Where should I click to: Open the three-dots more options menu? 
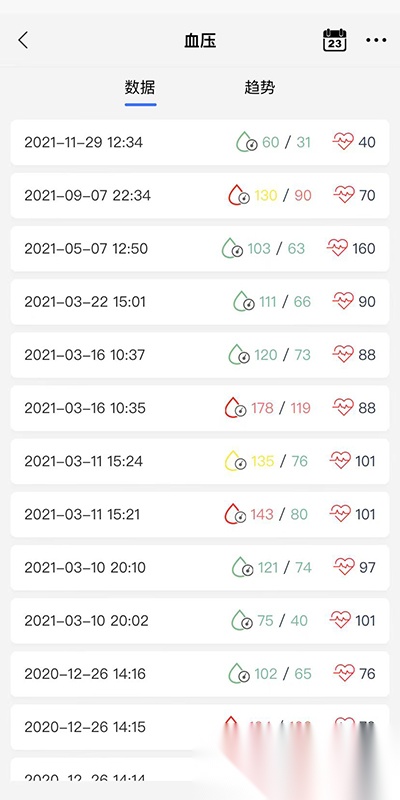click(x=376, y=40)
